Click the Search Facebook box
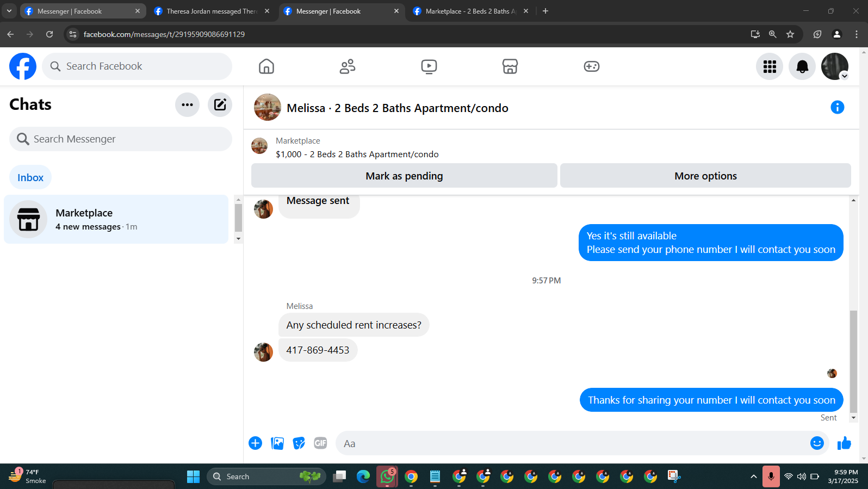 tap(137, 66)
